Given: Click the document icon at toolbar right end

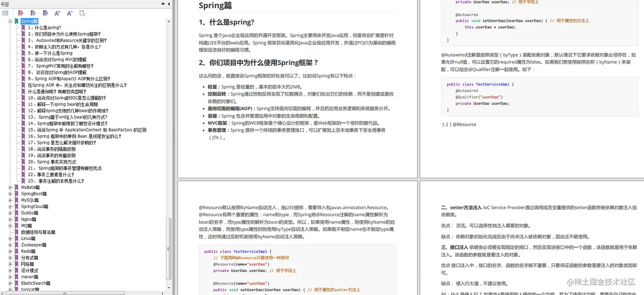Looking at the screenshot, I should (x=82, y=13).
